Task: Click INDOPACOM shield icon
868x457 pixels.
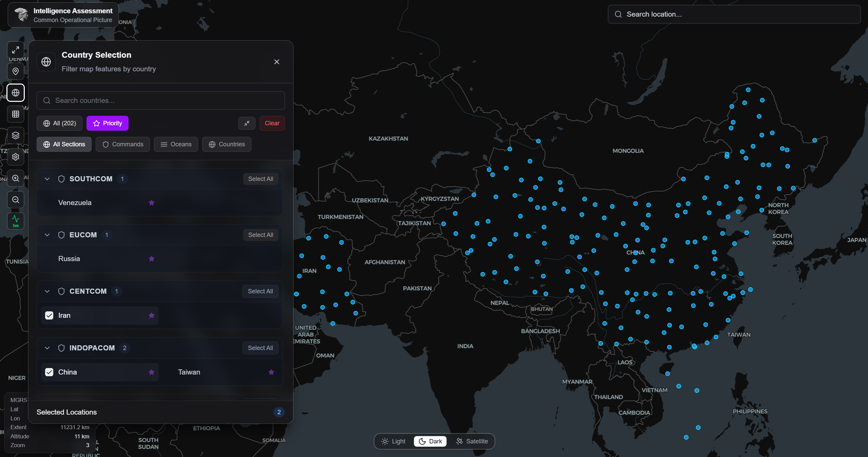Action: click(x=61, y=348)
